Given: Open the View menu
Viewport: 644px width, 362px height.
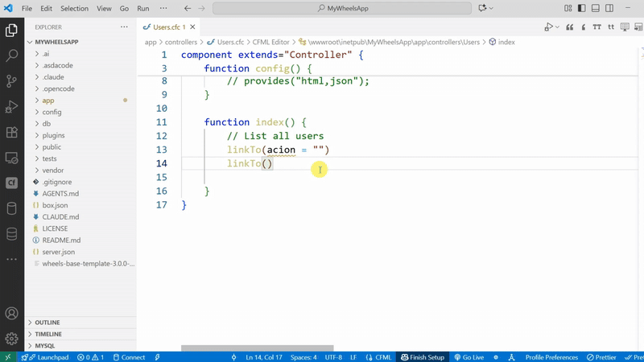Looking at the screenshot, I should (104, 8).
